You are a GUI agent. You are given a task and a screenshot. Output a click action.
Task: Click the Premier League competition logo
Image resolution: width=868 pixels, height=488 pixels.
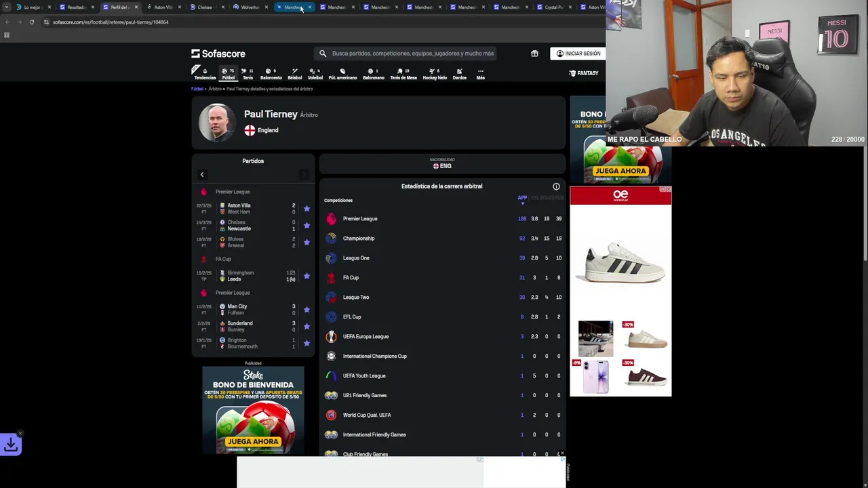click(x=331, y=219)
